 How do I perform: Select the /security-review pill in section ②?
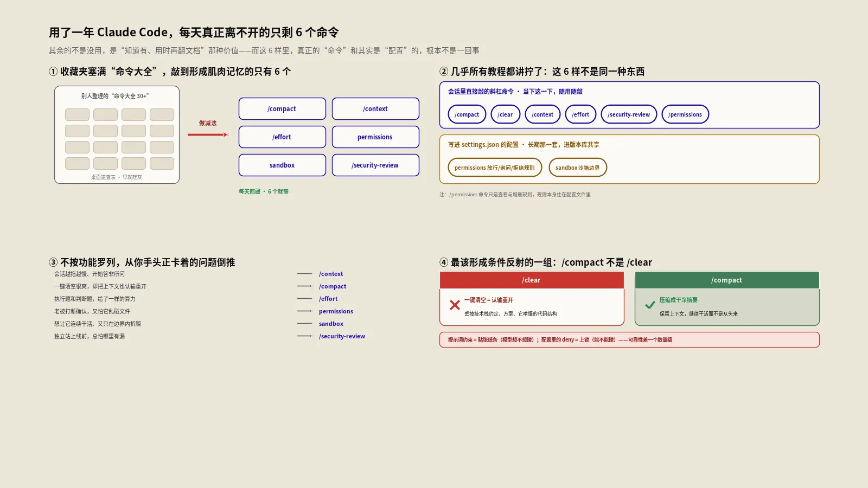pyautogui.click(x=629, y=114)
